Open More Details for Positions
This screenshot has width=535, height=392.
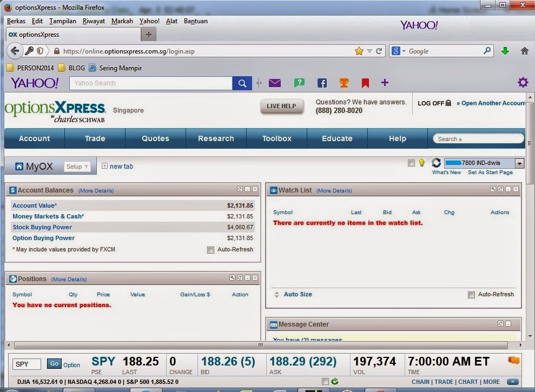click(x=69, y=280)
